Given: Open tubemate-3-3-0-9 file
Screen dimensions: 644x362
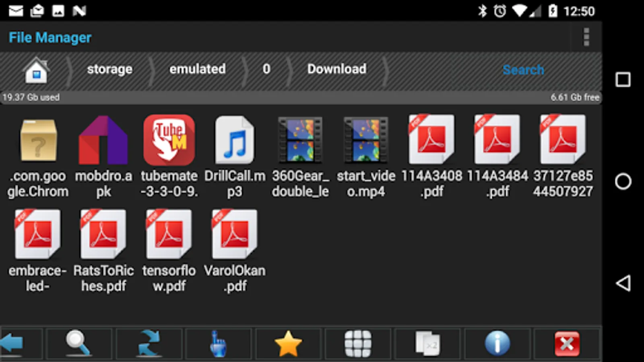Looking at the screenshot, I should [x=169, y=157].
